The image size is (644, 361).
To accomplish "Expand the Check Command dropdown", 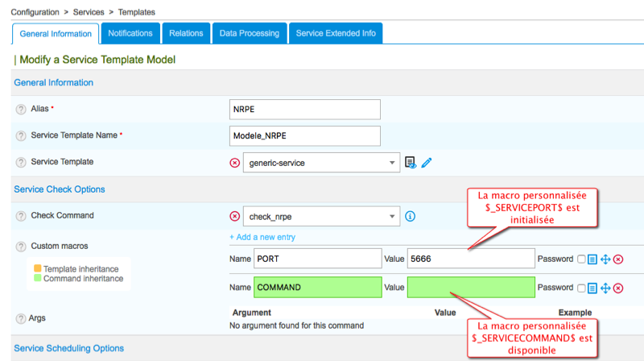I will click(x=391, y=216).
